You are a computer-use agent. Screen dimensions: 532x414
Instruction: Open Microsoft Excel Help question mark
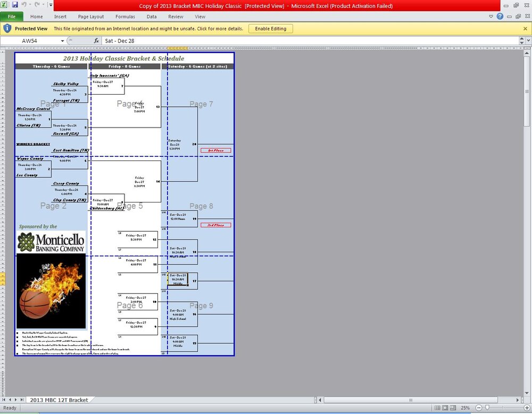click(x=500, y=16)
